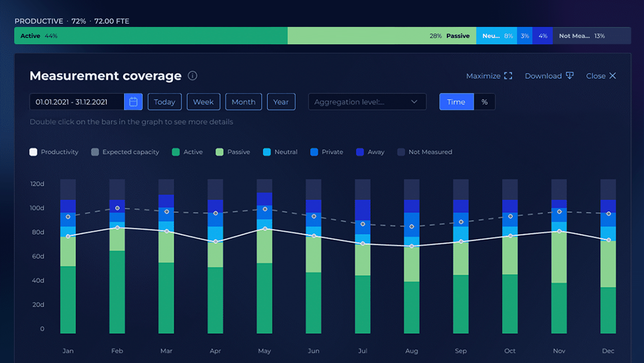Click the Active 44% segment in top bar
Image resolution: width=644 pixels, height=363 pixels.
[x=151, y=36]
